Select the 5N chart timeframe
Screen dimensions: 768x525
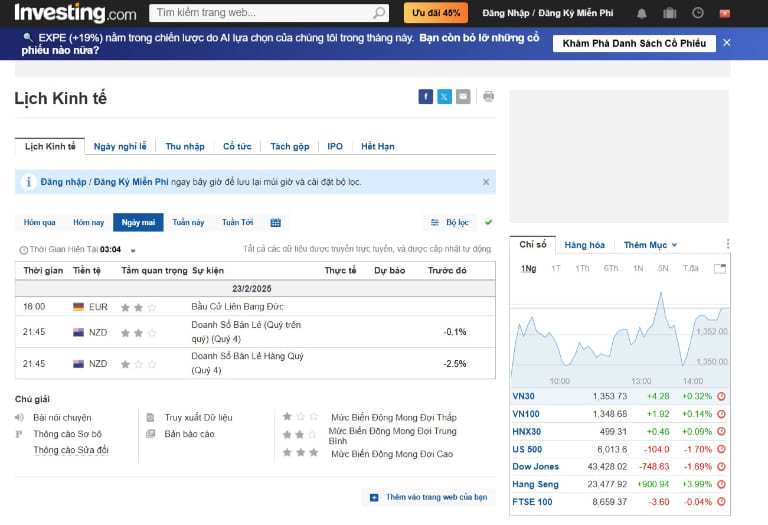[663, 268]
